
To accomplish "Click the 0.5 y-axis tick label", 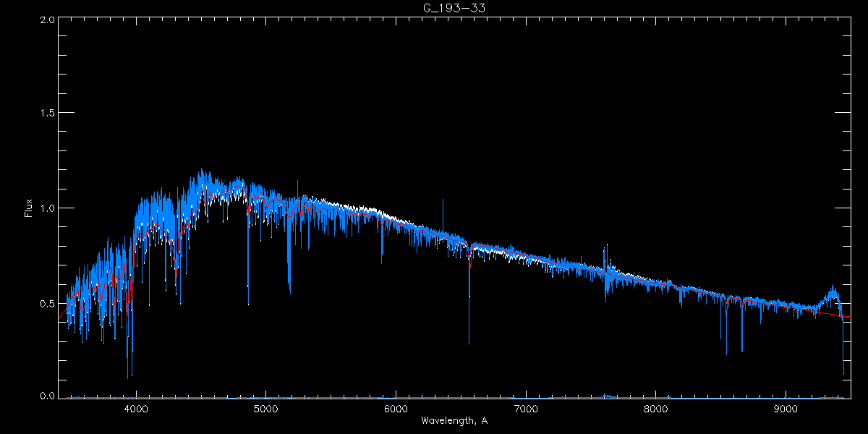I will coord(47,302).
